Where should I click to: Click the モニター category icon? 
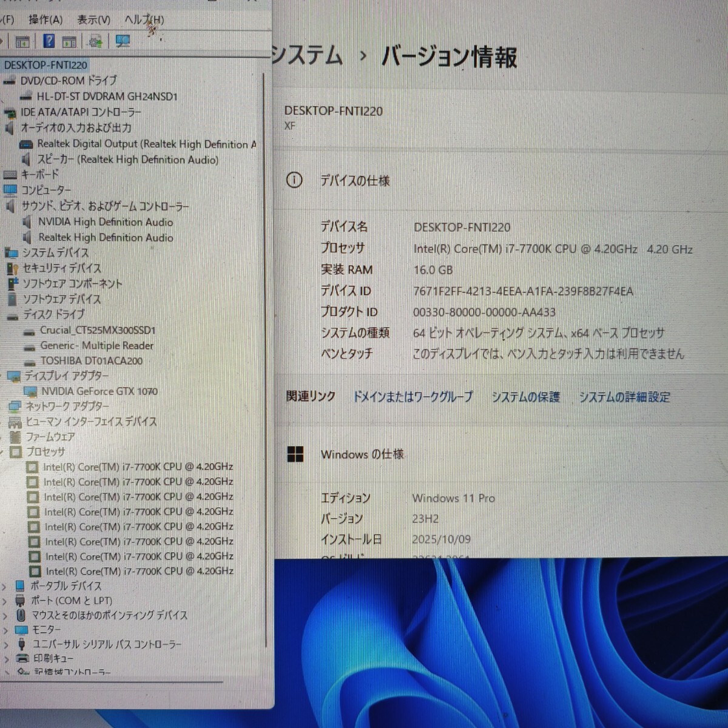[x=22, y=630]
